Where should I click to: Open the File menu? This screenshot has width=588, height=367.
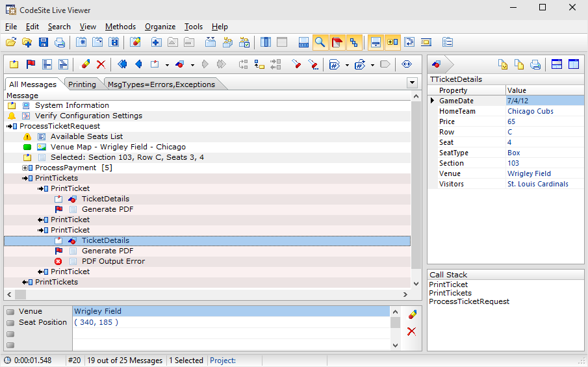pyautogui.click(x=11, y=27)
